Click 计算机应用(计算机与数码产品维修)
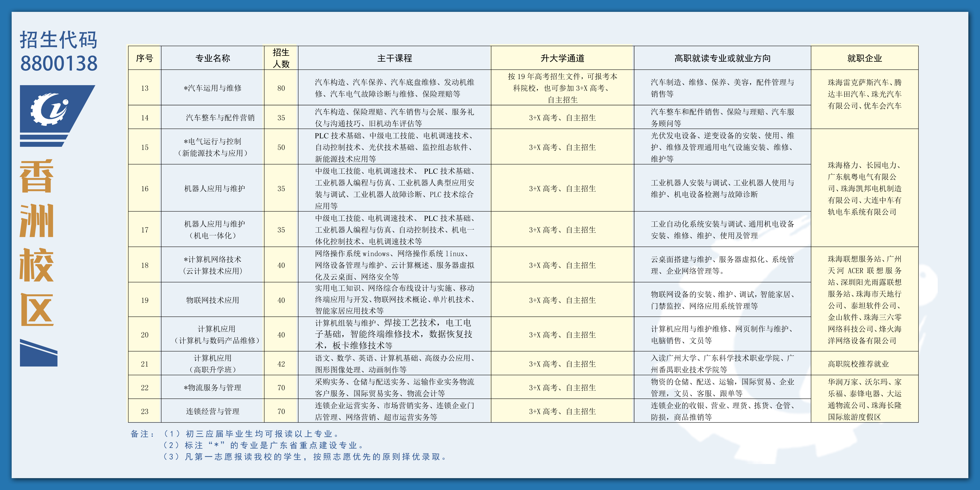 tap(217, 335)
